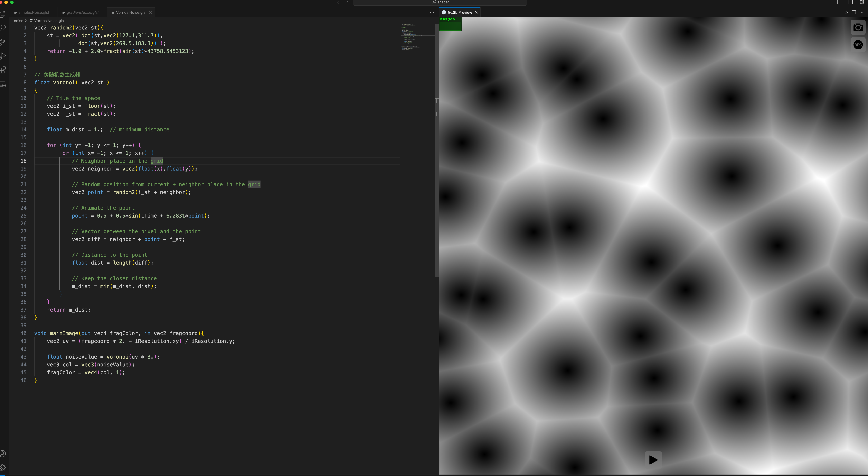Screen dimensions: 868x476
Task: Click the '43758.5453123' number literal
Action: tap(168, 51)
